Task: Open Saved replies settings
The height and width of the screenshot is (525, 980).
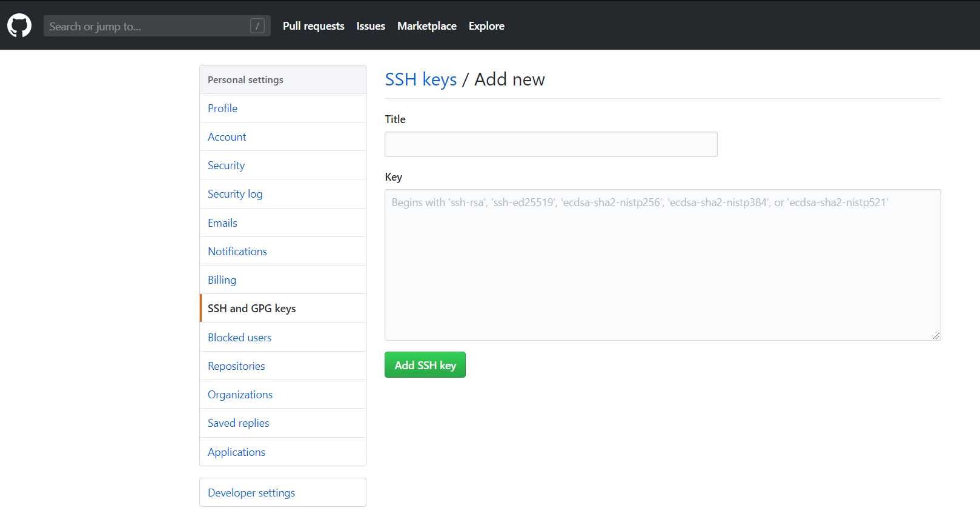Action: tap(283, 423)
